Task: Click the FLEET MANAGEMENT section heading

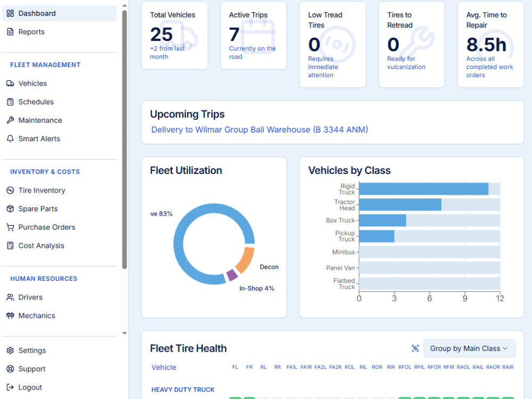Action: 45,65
